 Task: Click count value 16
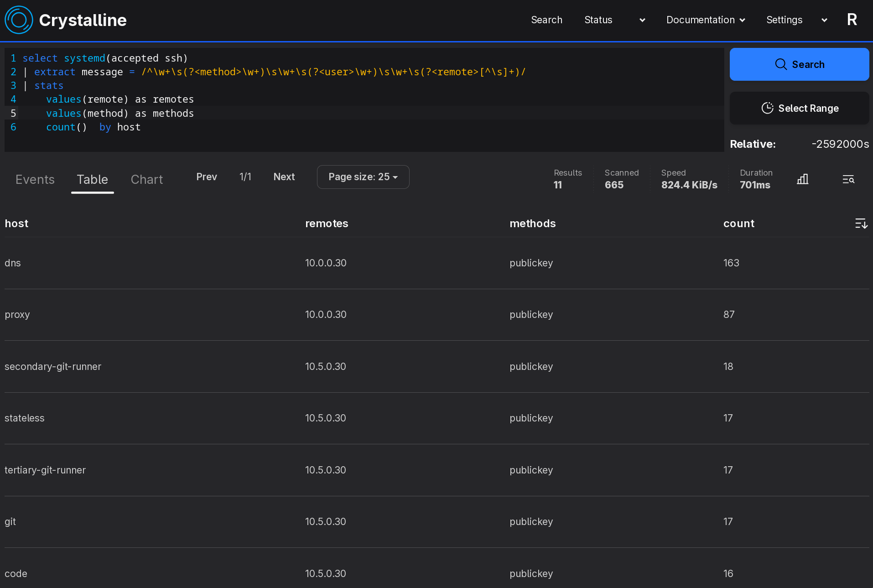(x=728, y=573)
